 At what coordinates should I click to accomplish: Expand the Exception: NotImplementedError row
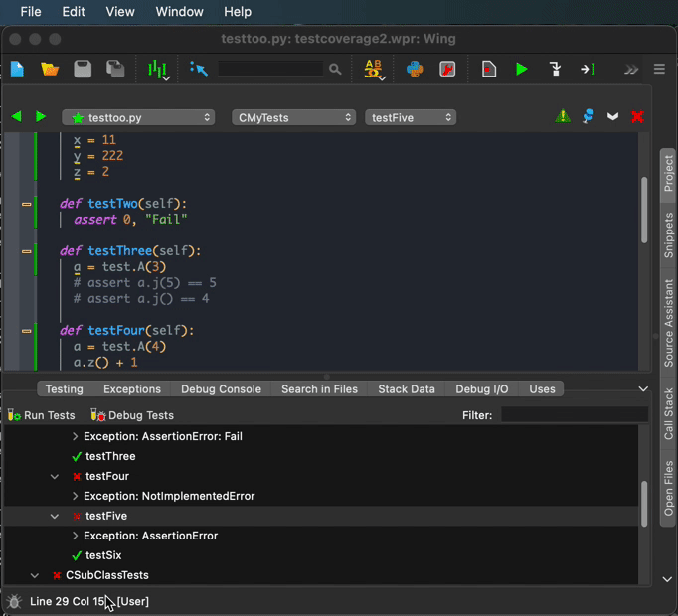pyautogui.click(x=76, y=496)
